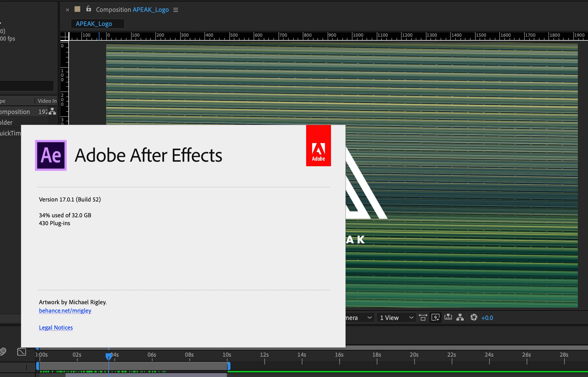Image resolution: width=588 pixels, height=377 pixels.
Task: Toggle the Motion Blur circles icon
Action: (3, 352)
